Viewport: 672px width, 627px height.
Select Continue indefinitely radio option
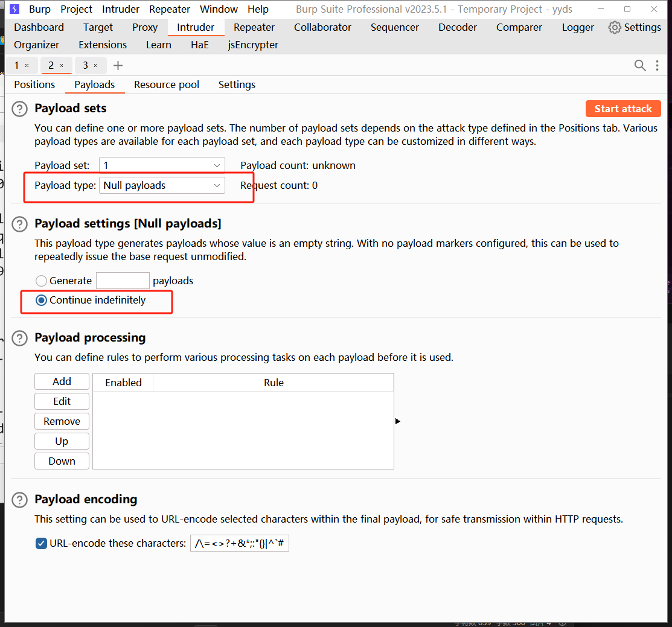tap(41, 300)
